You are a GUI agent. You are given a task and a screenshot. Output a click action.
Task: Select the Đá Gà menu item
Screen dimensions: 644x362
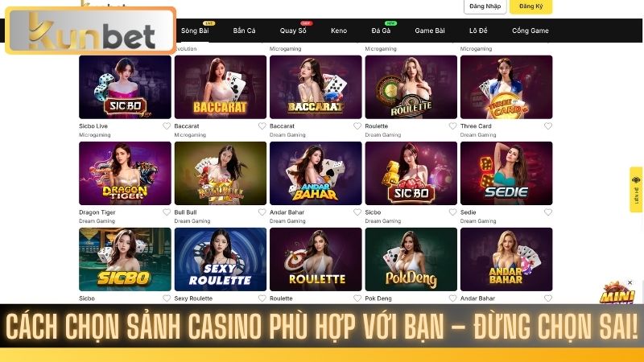pyautogui.click(x=381, y=31)
